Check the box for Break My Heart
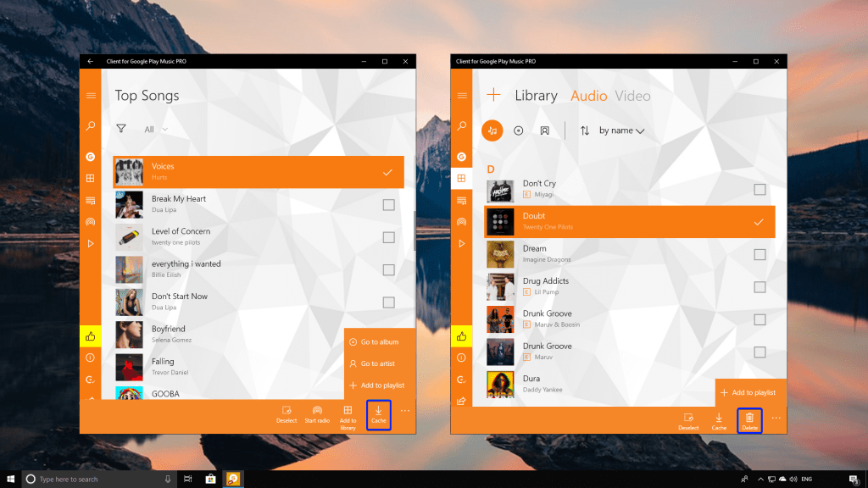Viewport: 868px width, 488px height. click(x=388, y=204)
